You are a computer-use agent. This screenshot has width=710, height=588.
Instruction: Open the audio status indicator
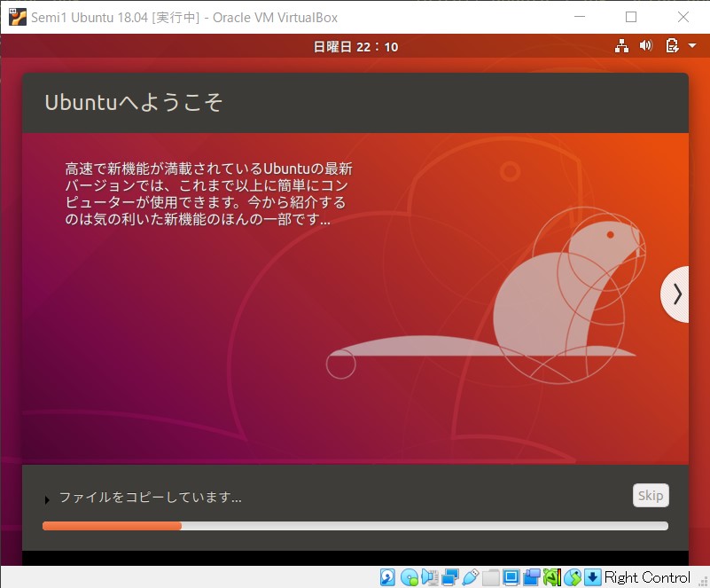tap(430, 577)
